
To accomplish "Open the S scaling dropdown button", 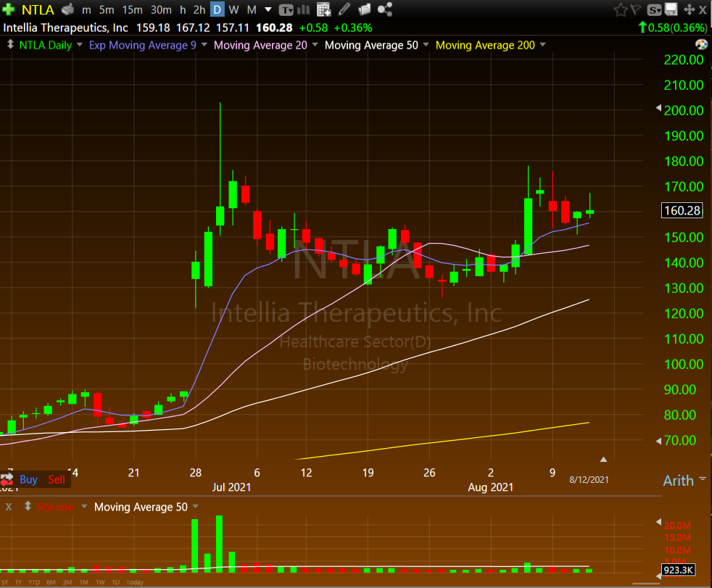I will coord(654,9).
